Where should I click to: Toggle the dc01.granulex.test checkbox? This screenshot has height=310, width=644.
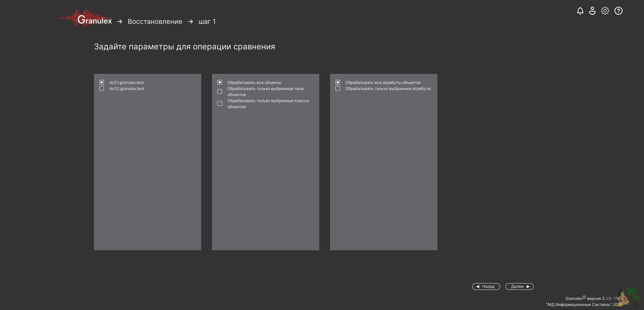[x=102, y=82]
